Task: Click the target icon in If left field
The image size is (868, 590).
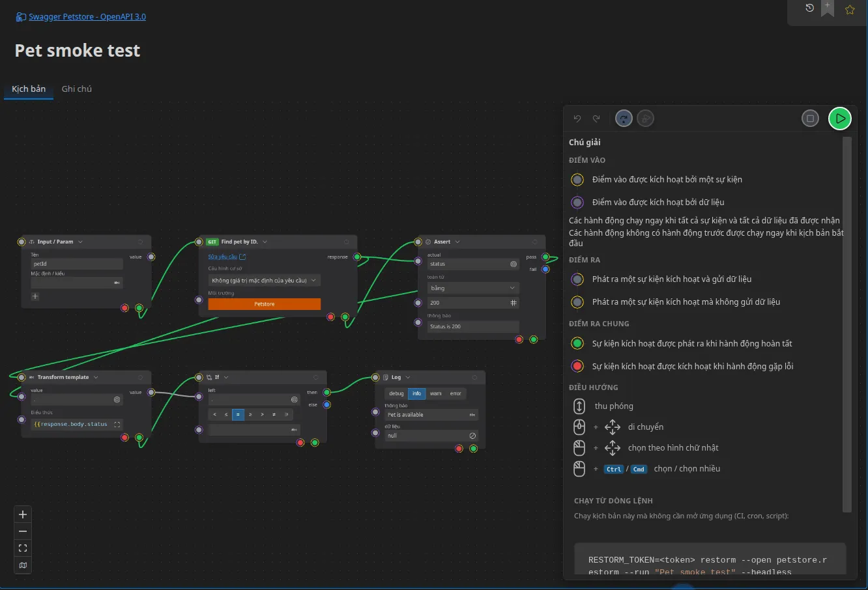Action: pyautogui.click(x=294, y=399)
